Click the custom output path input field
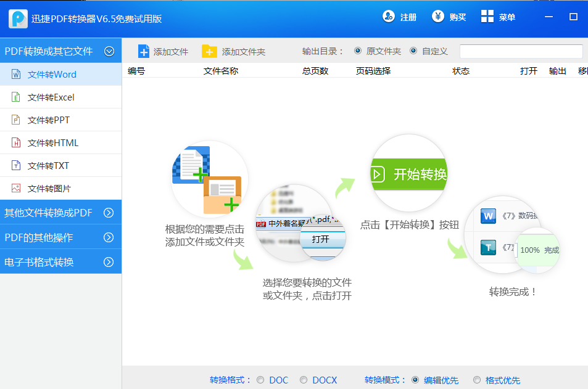This screenshot has height=389, width=588. (x=521, y=51)
